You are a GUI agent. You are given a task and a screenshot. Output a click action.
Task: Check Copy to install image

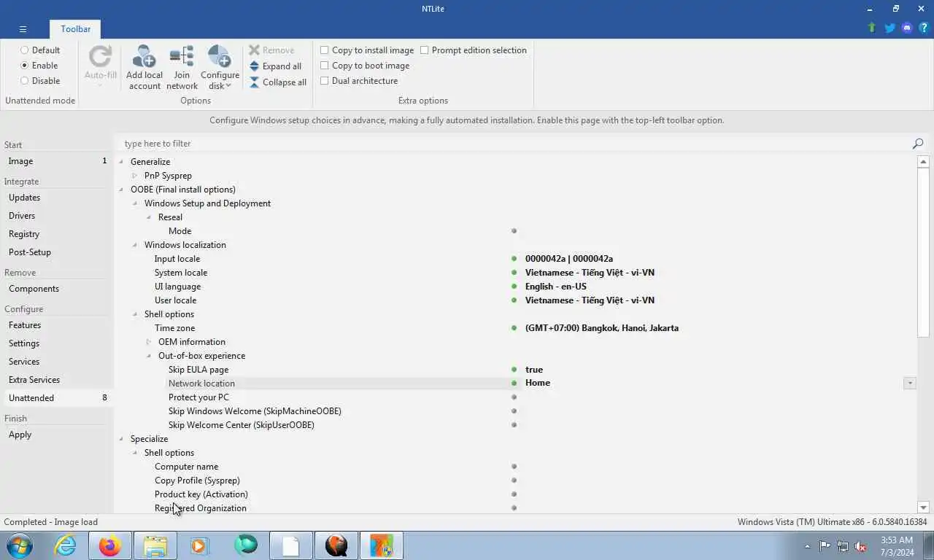pos(325,50)
